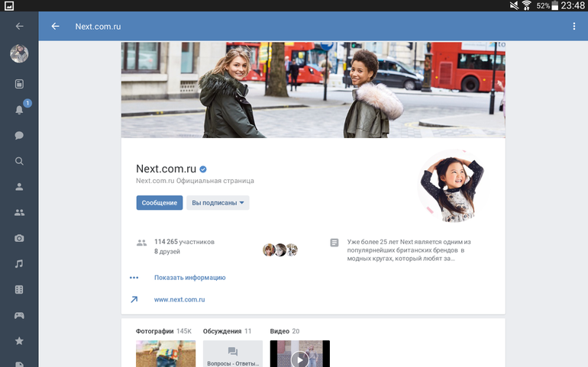The width and height of the screenshot is (588, 367).
Task: Open the Обсуждения 11 section
Action: tap(227, 331)
